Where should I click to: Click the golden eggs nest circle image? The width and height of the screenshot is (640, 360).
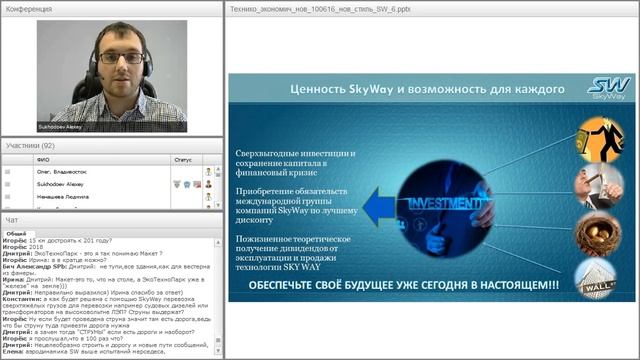[599, 233]
